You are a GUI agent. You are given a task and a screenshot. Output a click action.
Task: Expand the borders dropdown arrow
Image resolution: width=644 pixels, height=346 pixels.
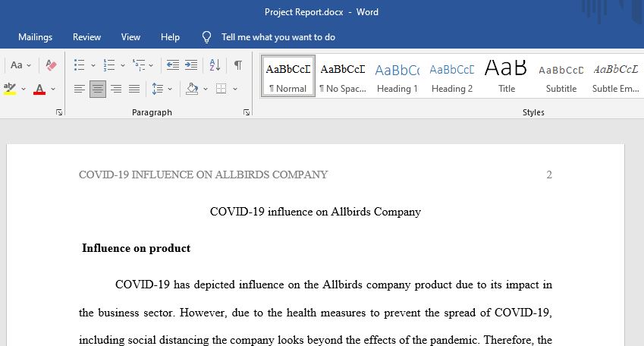pyautogui.click(x=235, y=89)
